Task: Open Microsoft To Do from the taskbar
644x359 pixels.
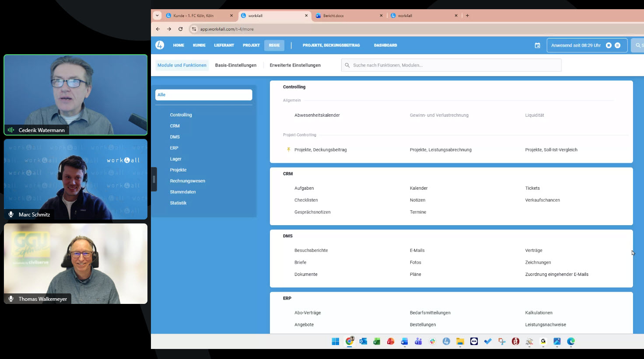Action: tap(488, 342)
